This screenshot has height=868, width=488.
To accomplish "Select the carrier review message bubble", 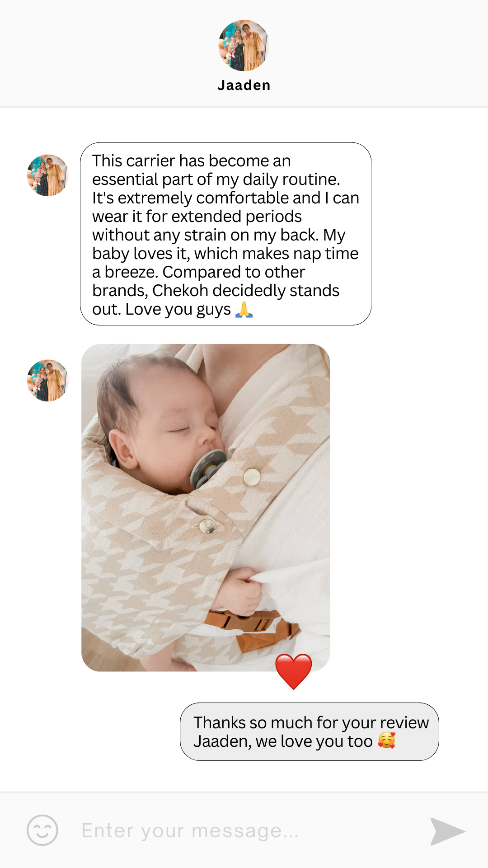I will 225,234.
